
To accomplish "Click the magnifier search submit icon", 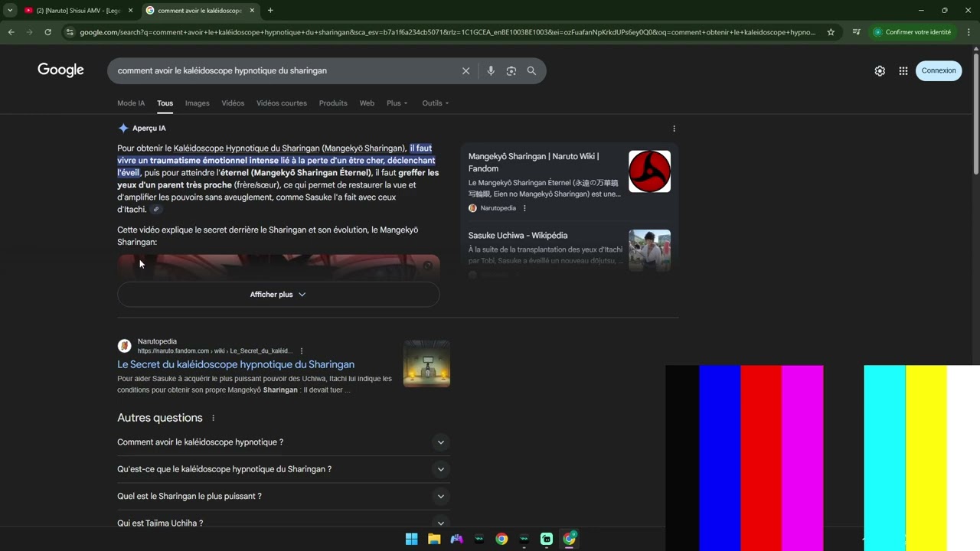I will pos(531,70).
